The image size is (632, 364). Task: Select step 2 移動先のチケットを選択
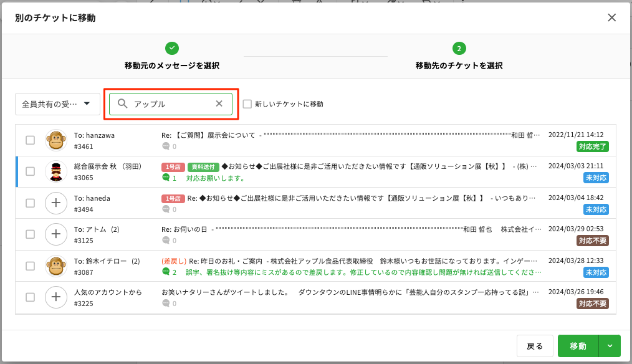(459, 55)
